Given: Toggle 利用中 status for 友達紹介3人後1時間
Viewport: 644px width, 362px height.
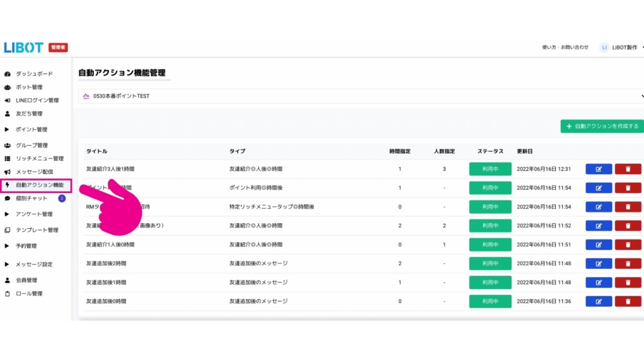Looking at the screenshot, I should 490,169.
